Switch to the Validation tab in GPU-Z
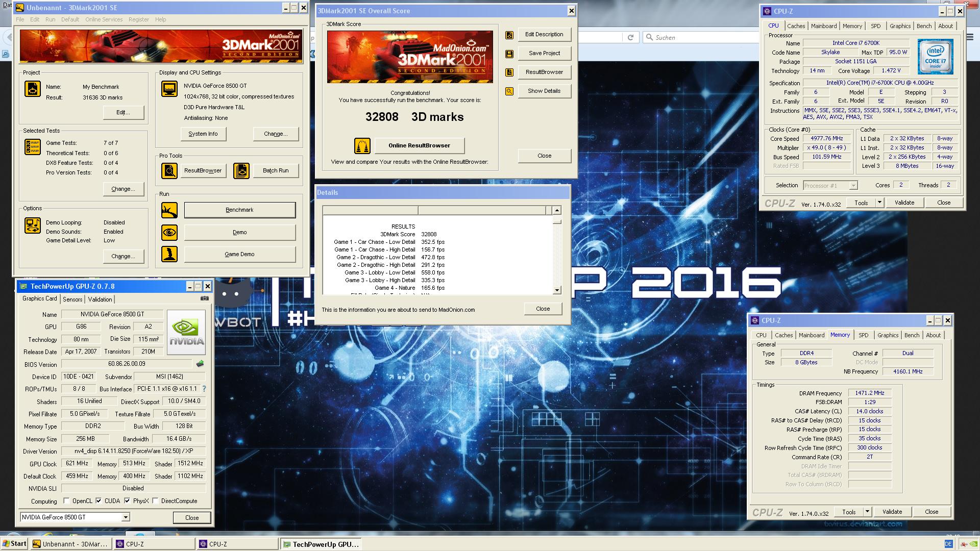The height and width of the screenshot is (551, 980). tap(100, 299)
